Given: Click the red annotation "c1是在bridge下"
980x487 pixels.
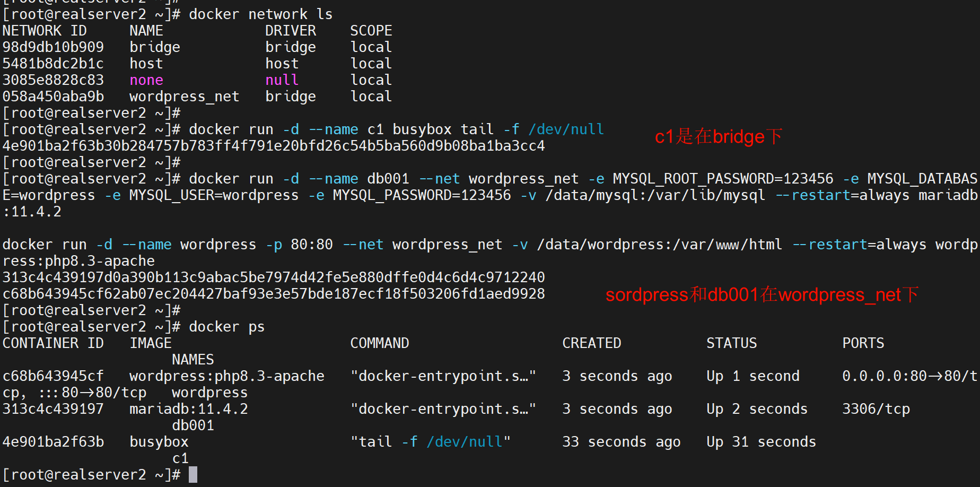Looking at the screenshot, I should coord(718,137).
